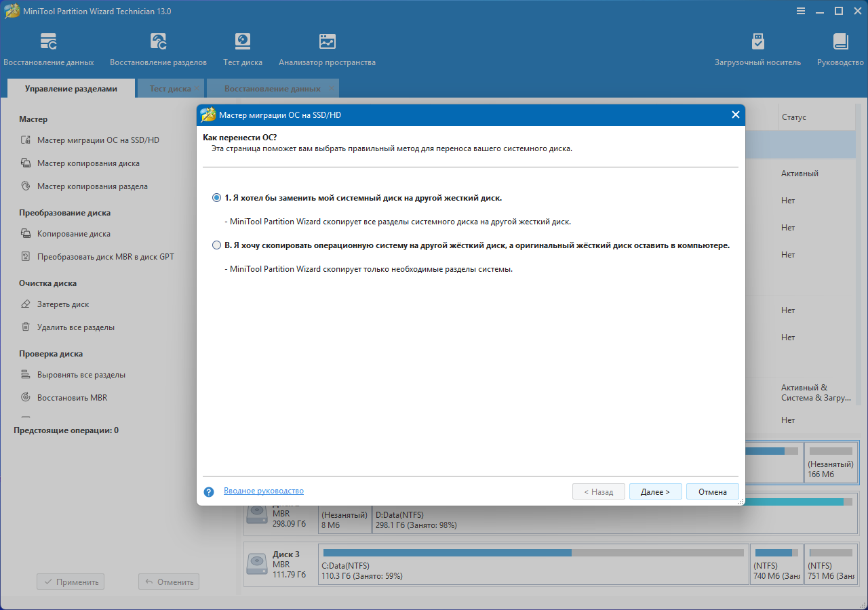Select the 8 Мб unallocated space block

click(344, 520)
